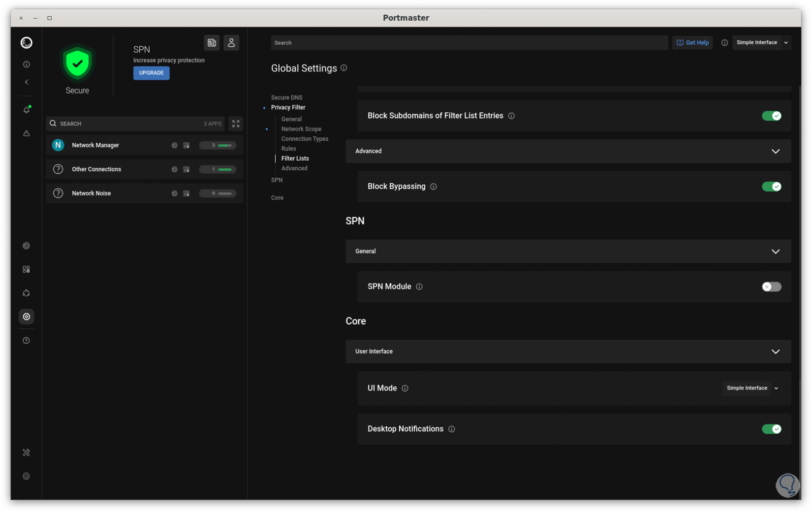Click Network Noise connection count bar
Viewport: 812px width, 512px height.
point(218,193)
